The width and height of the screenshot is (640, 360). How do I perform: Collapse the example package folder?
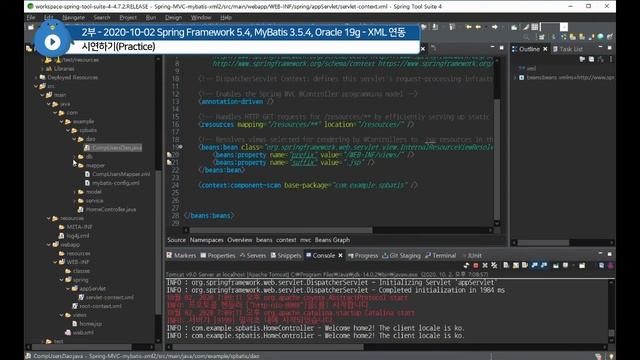click(x=62, y=122)
